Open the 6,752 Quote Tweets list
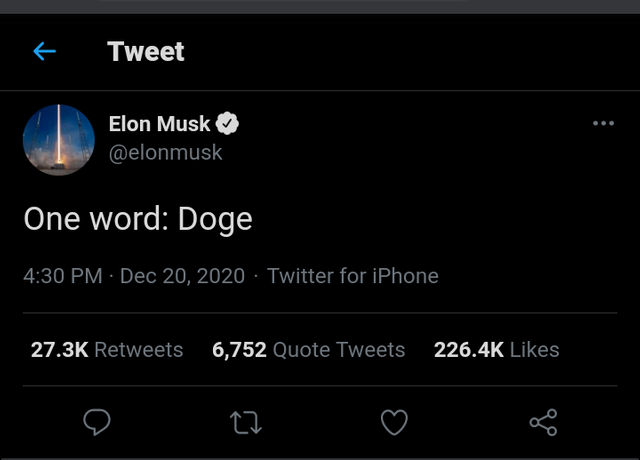640x460 pixels. [308, 350]
